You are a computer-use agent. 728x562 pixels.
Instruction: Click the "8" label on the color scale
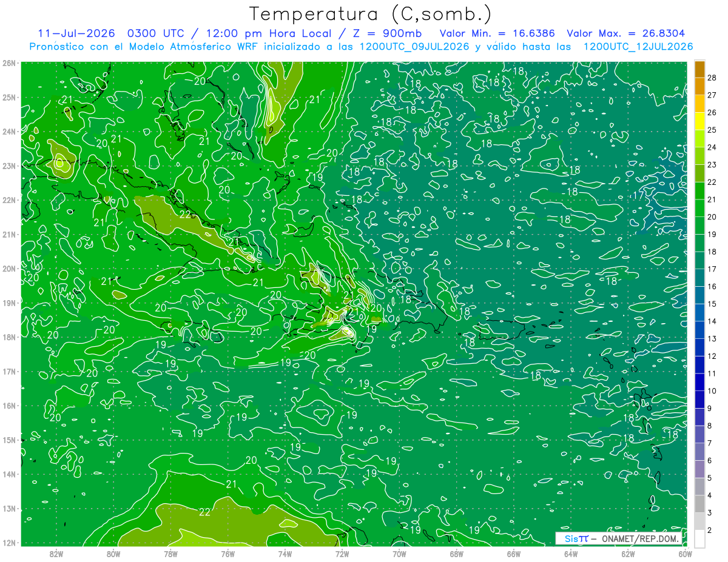coord(710,426)
